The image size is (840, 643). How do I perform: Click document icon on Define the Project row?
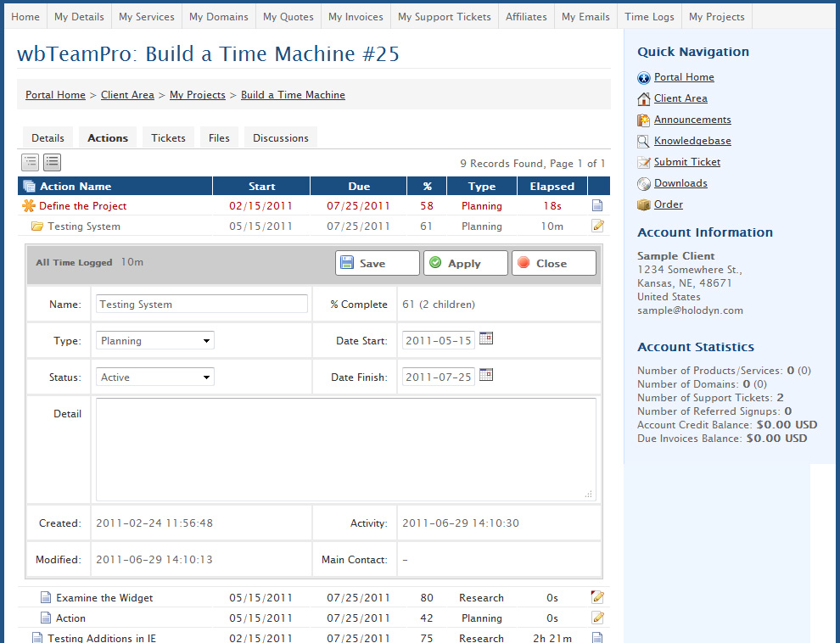pyautogui.click(x=597, y=205)
